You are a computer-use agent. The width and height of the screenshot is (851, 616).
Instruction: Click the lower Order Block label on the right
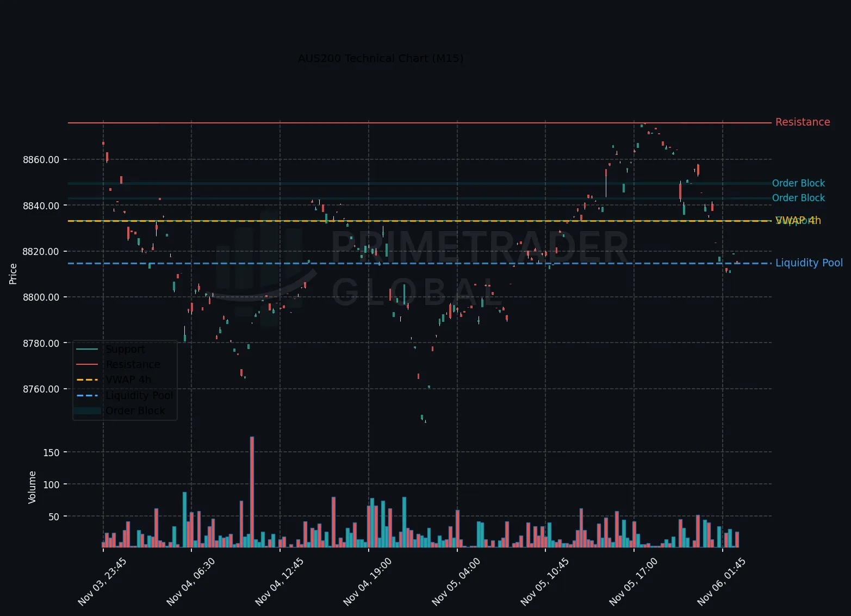798,198
